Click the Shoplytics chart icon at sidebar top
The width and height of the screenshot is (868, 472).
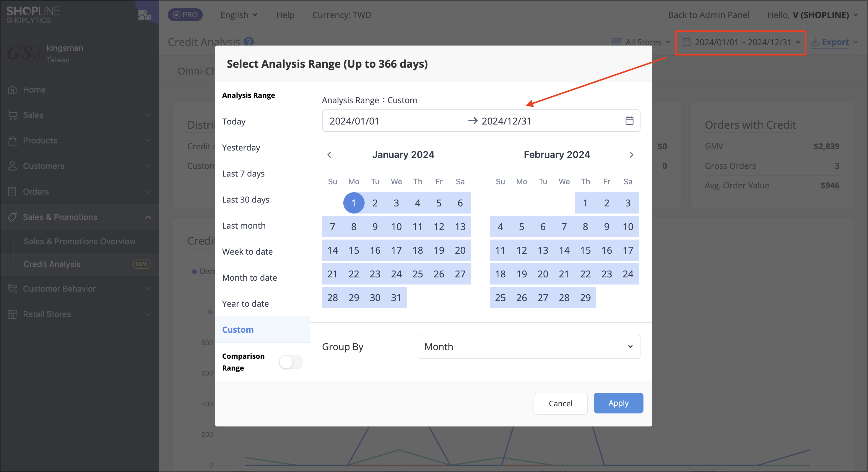pos(144,15)
